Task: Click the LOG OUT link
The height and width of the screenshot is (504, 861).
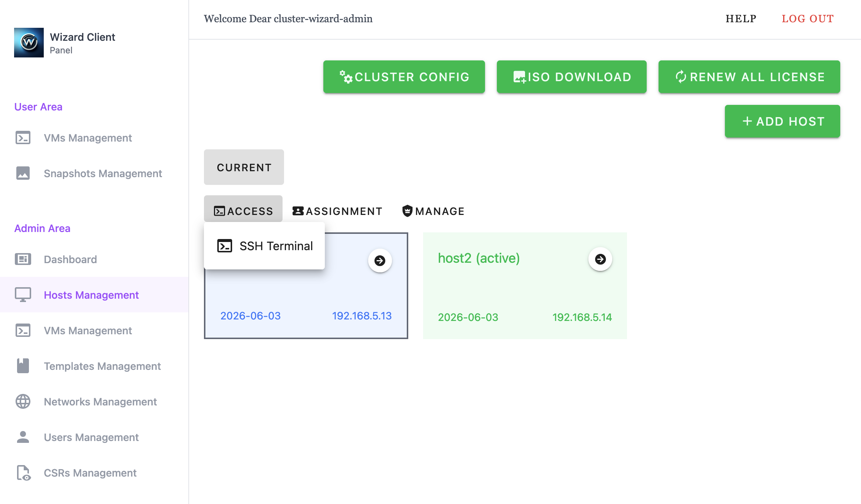Action: 808,19
